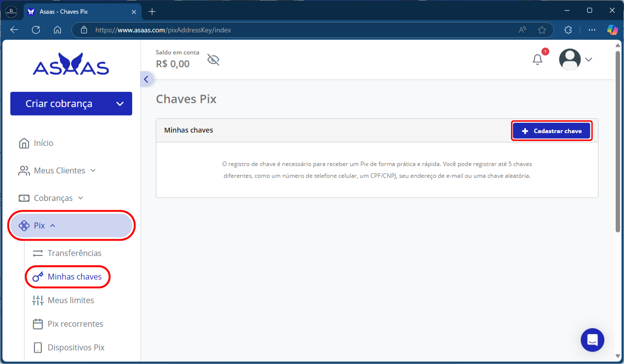Open Pix recorrentes page
Image resolution: width=624 pixels, height=364 pixels.
(x=75, y=324)
